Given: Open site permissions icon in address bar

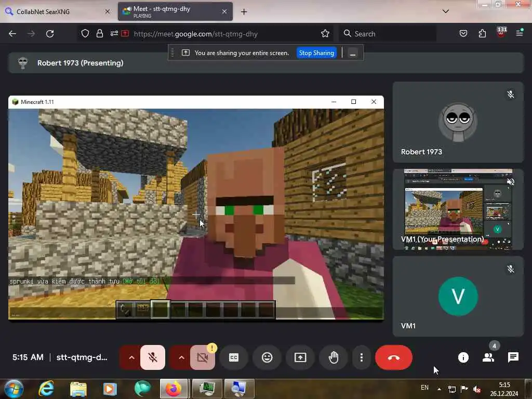Looking at the screenshot, I should [114, 33].
